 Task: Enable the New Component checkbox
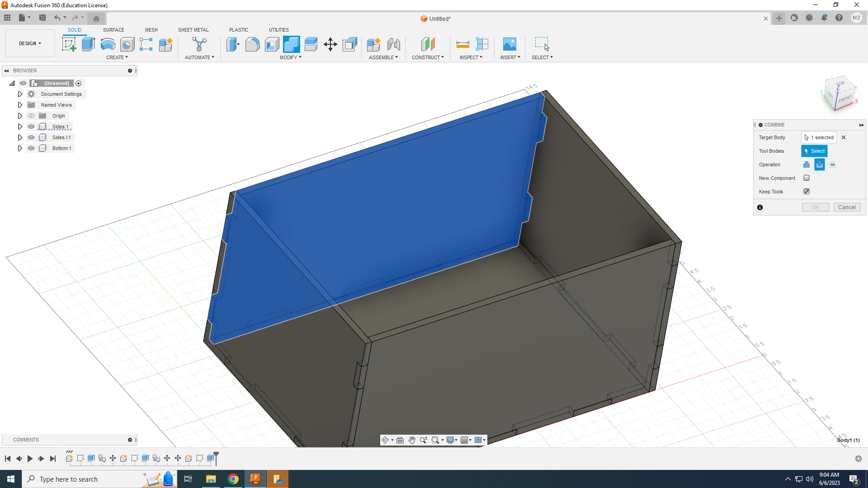point(807,178)
